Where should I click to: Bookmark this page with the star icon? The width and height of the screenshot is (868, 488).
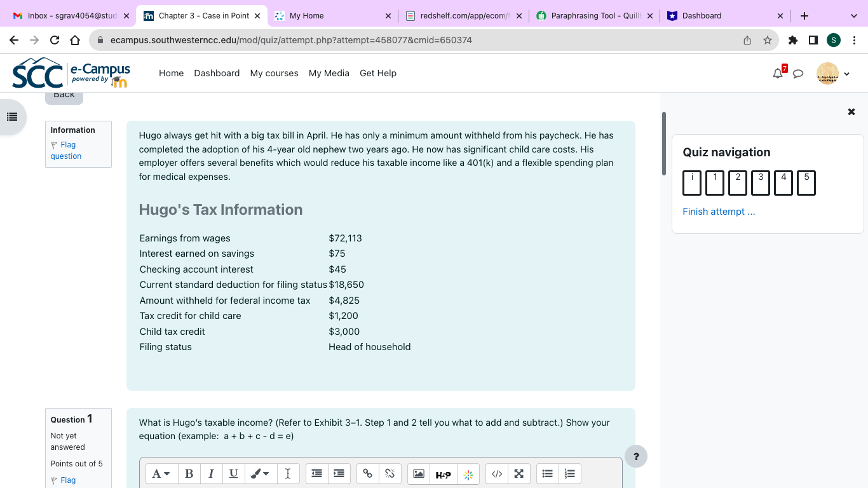[768, 40]
